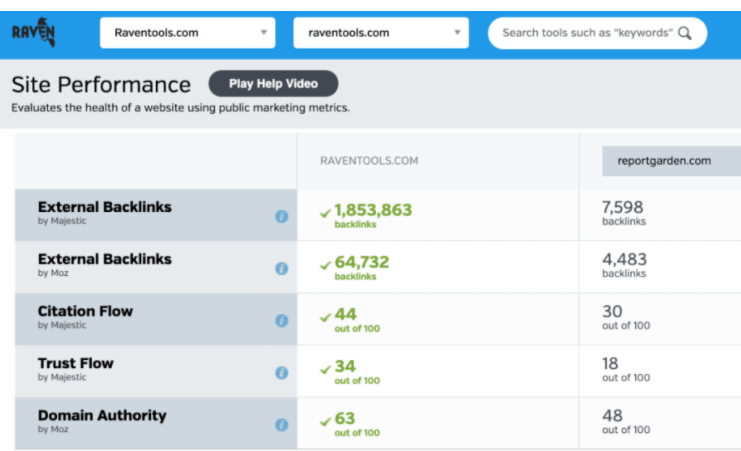Edit the reportgarden.com competitor field

point(670,160)
